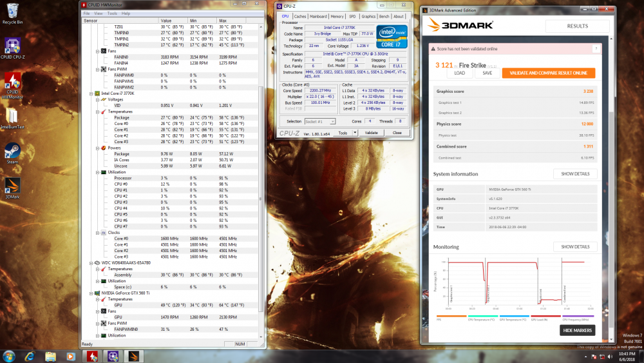Toggle the FPS series in the monitoring legend

click(x=451, y=317)
